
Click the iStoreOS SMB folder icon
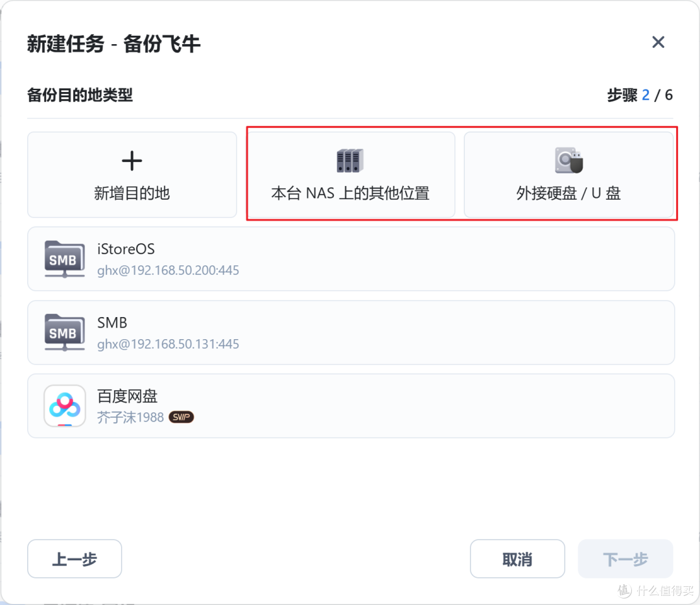[x=65, y=259]
